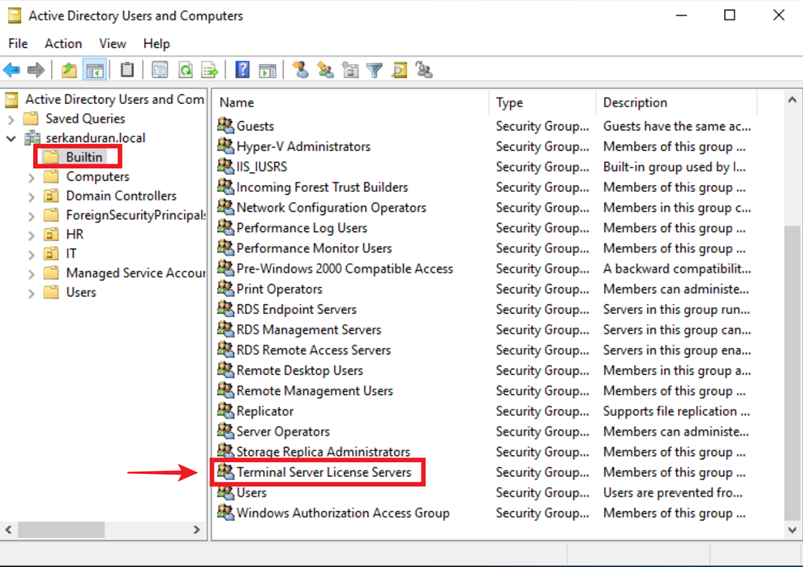
Task: Sort by the Description column header
Action: (677, 102)
